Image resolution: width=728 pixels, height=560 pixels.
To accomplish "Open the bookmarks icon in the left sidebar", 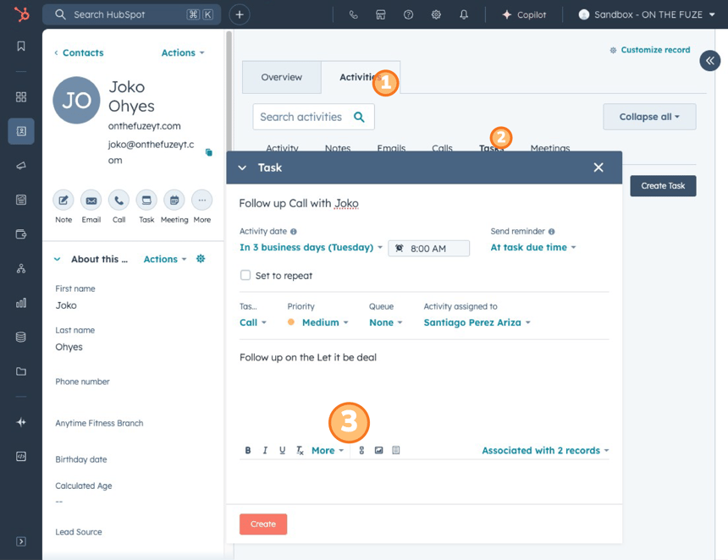I will coord(21,46).
